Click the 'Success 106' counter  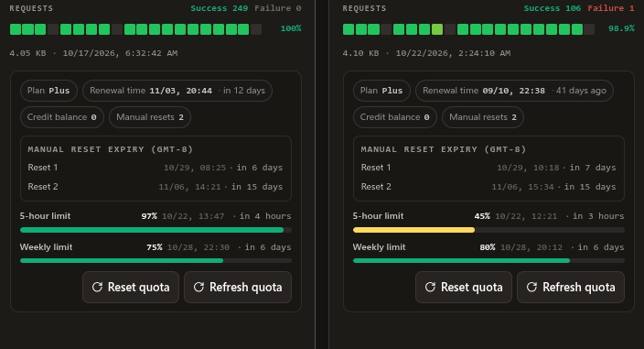(x=553, y=8)
